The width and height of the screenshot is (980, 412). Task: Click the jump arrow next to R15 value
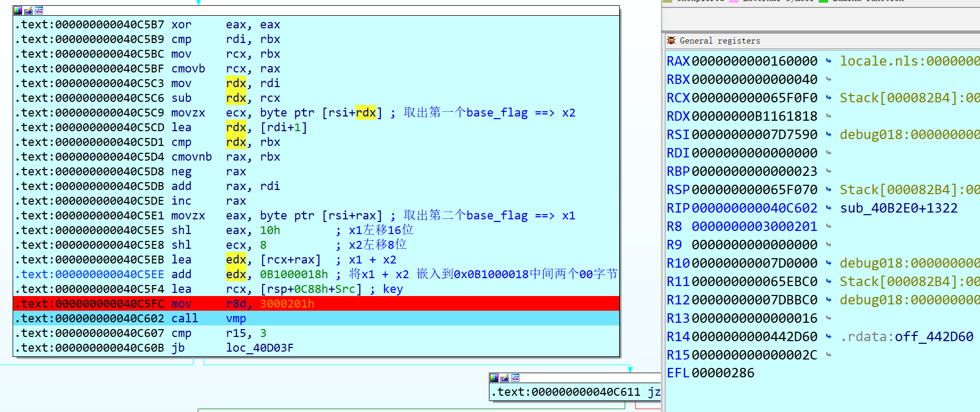(829, 355)
